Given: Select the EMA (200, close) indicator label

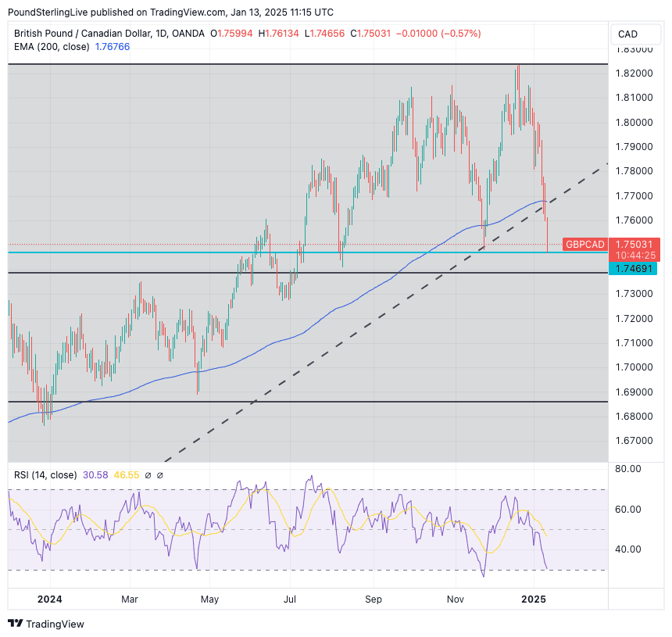Looking at the screenshot, I should click(50, 47).
